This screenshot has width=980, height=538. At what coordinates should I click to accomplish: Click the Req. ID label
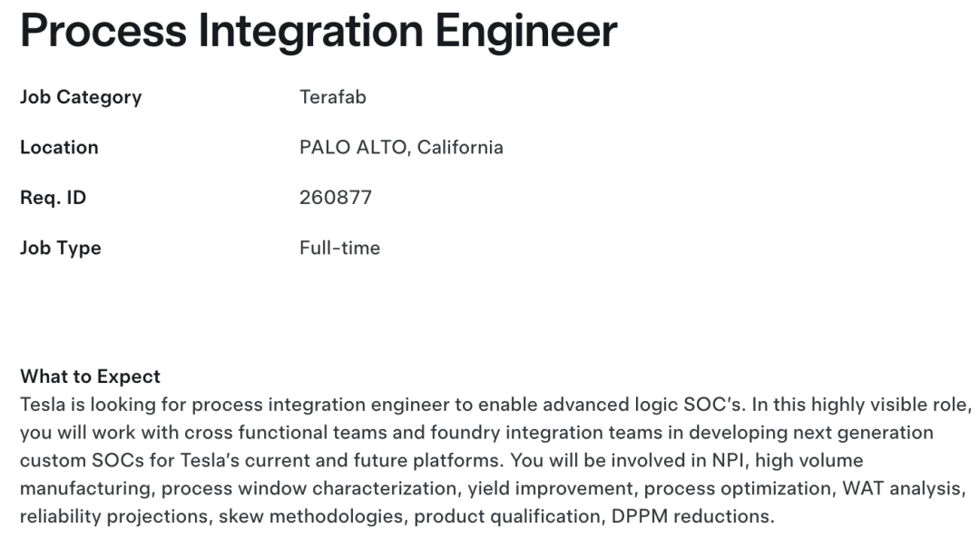(x=53, y=197)
